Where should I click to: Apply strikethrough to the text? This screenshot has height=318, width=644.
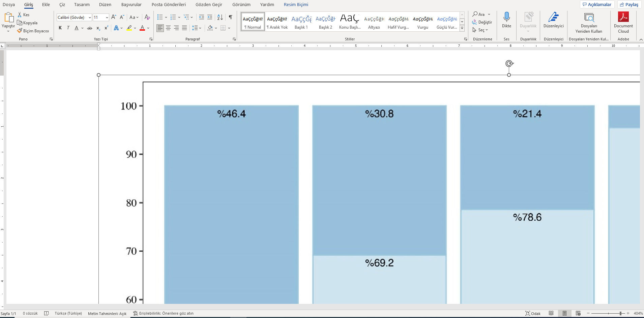pyautogui.click(x=89, y=28)
